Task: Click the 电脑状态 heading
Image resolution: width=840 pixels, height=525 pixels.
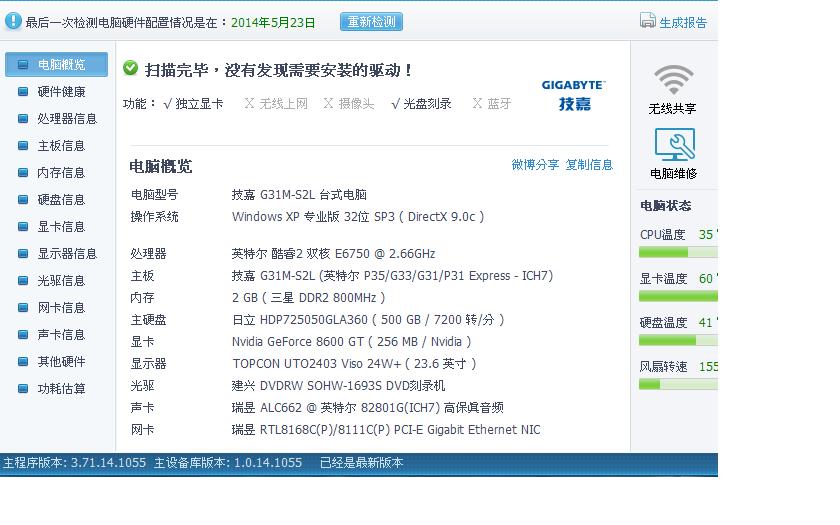Action: click(x=666, y=206)
